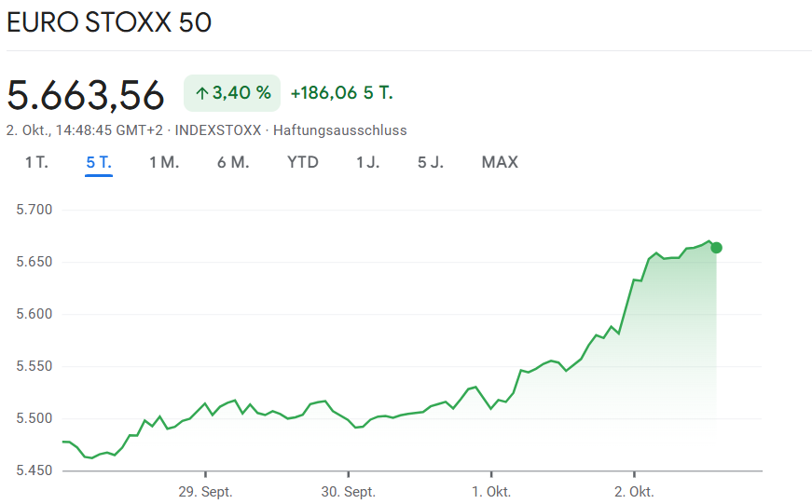Click the 29. Sept. axis date marker
Viewport: 812px width, 504px height.
coord(205,491)
